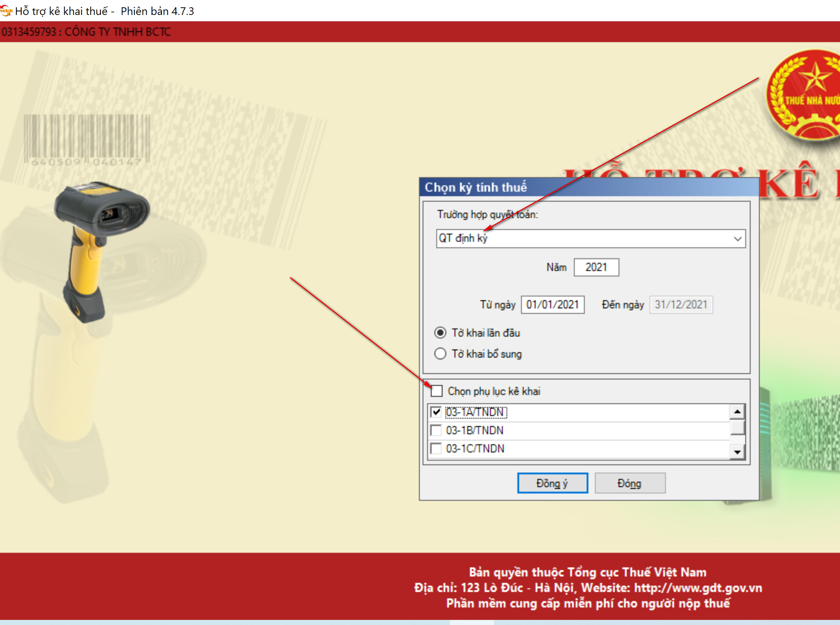This screenshot has width=840, height=625.
Task: Select Tờ khai bổ sung radio button
Action: 440,354
